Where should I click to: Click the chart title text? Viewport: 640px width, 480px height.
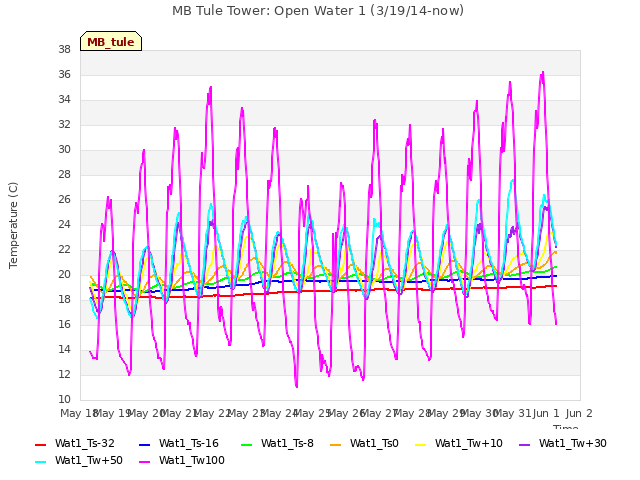click(318, 11)
